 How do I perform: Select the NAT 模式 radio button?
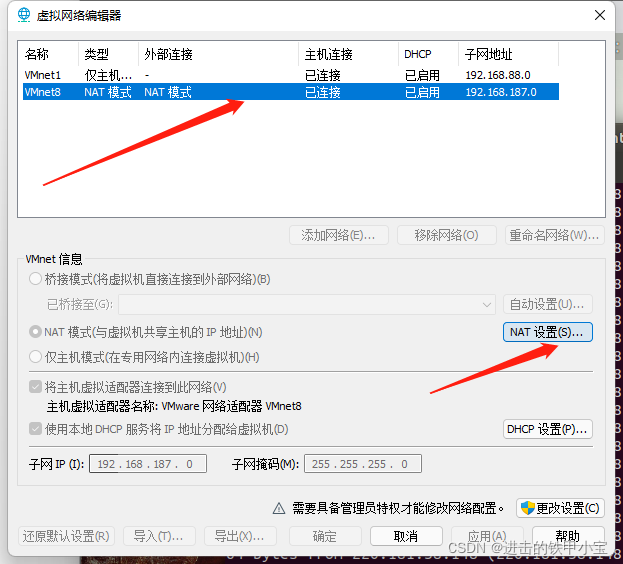click(35, 332)
